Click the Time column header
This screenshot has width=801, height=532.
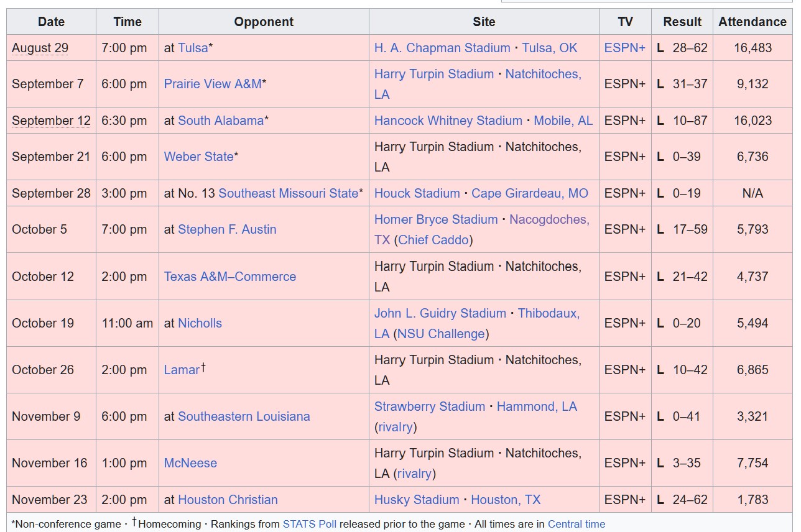point(127,22)
